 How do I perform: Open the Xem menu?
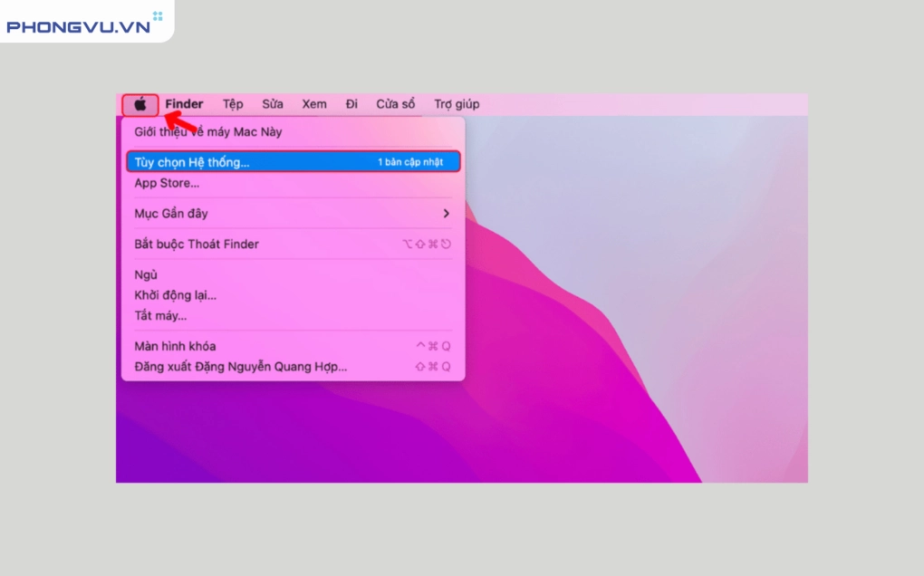click(314, 104)
